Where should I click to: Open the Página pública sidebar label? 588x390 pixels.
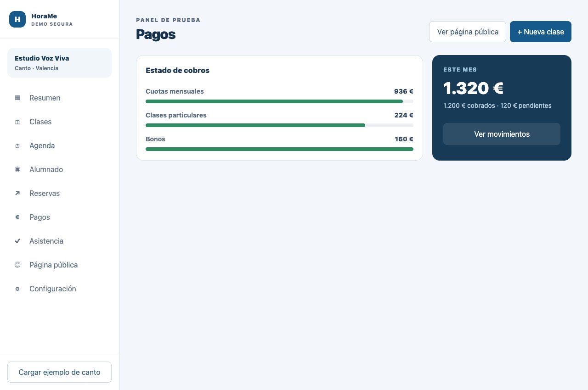53,265
